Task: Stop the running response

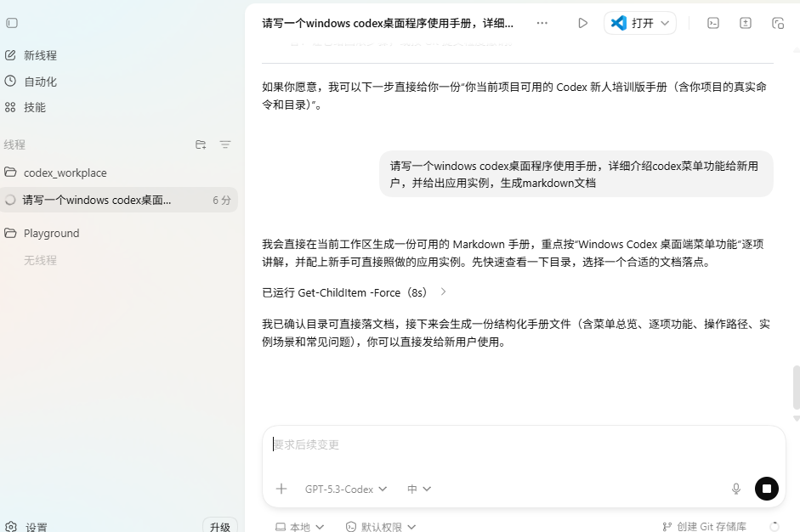Action: [766, 489]
